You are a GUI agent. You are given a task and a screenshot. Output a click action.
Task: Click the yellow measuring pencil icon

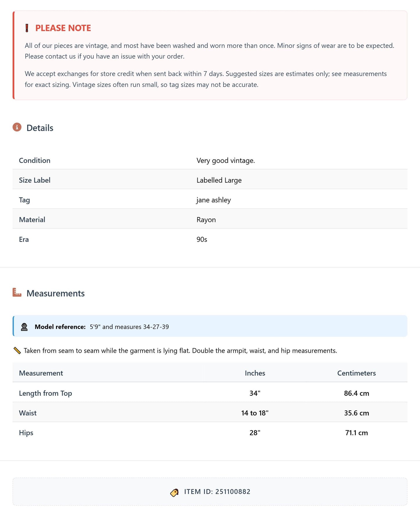click(x=17, y=351)
